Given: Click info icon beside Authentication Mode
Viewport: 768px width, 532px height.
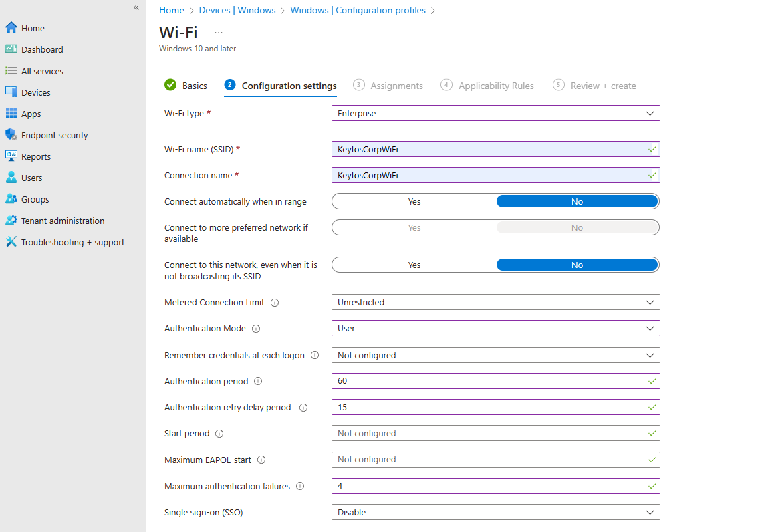Looking at the screenshot, I should 256,329.
